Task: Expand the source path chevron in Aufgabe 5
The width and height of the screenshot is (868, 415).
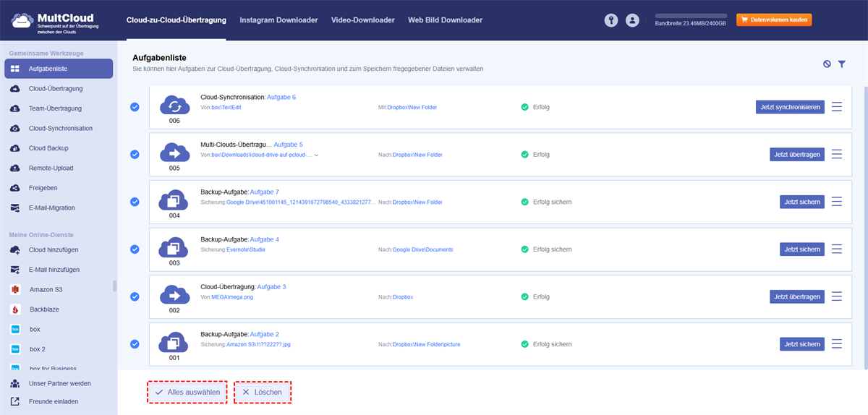Action: 316,155
